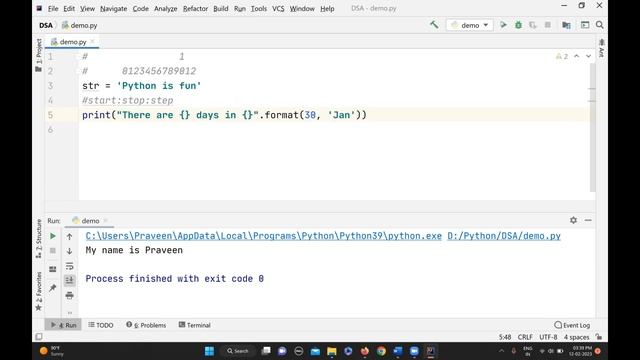Open the demo run configuration dropdown
The image size is (640, 360).
470,25
